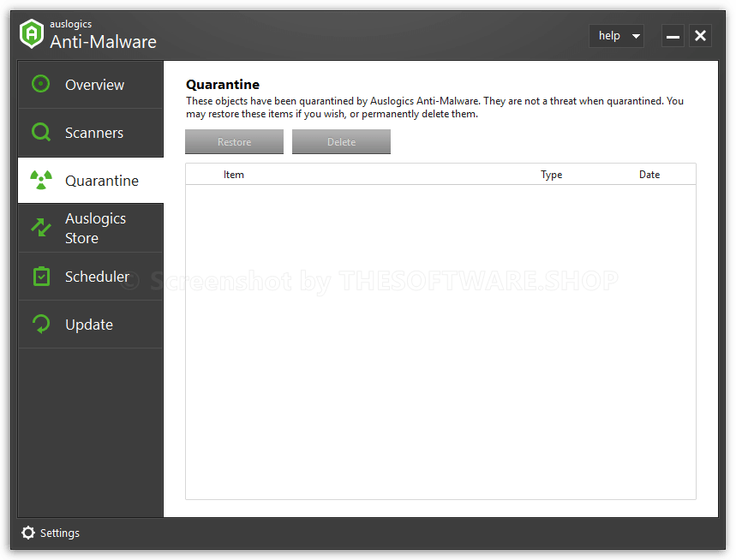This screenshot has height=560, width=736.
Task: Click the Delete button
Action: tap(341, 141)
